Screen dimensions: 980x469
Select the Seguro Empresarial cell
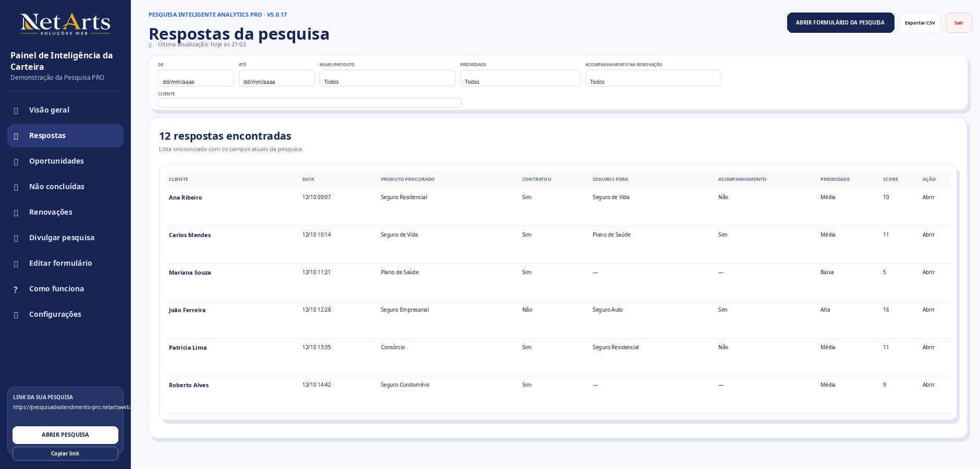pyautogui.click(x=405, y=310)
